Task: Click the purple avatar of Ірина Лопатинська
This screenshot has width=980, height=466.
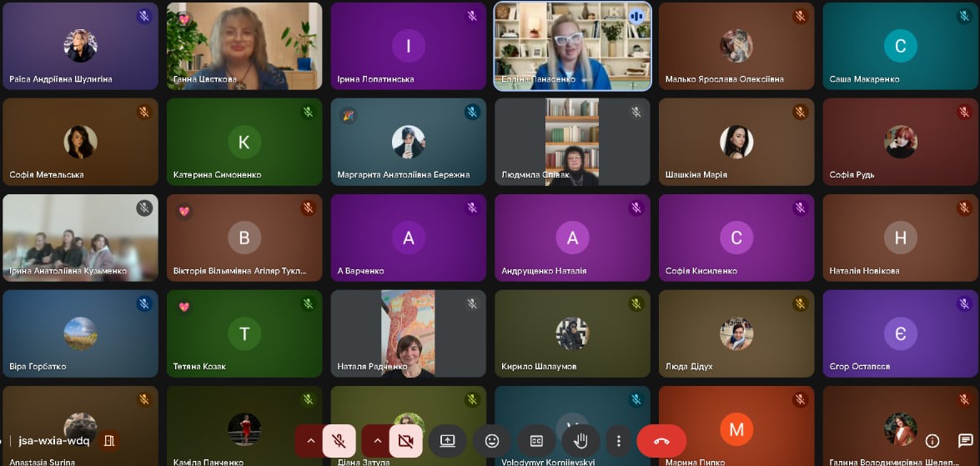Action: pos(408,46)
